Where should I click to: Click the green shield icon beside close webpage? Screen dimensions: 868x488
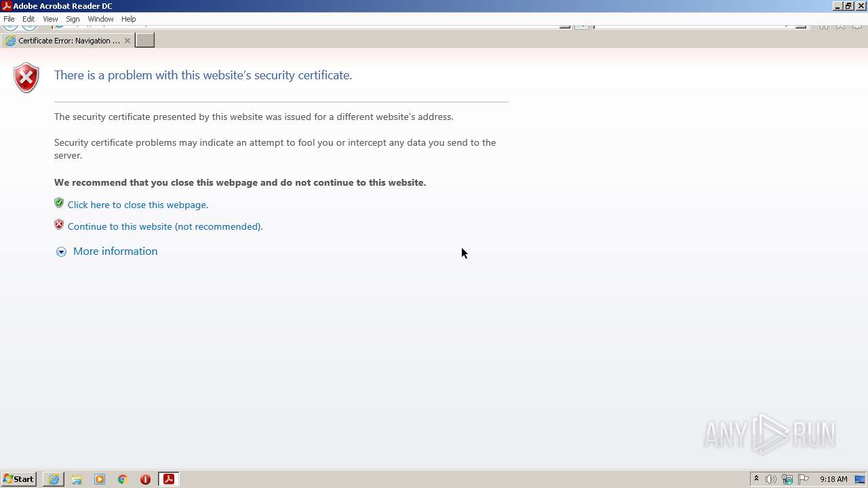[59, 203]
